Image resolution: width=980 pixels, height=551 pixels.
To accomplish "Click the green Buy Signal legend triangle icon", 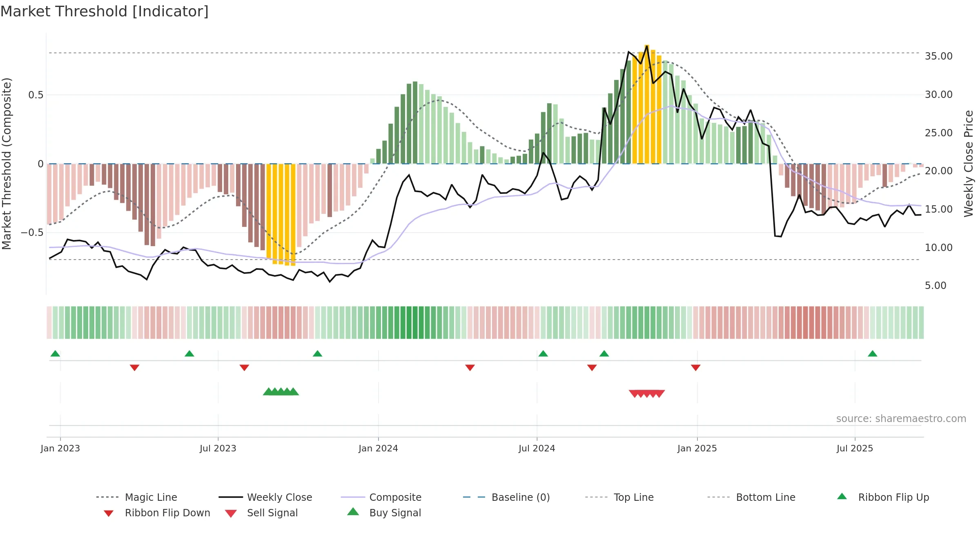I will click(353, 511).
